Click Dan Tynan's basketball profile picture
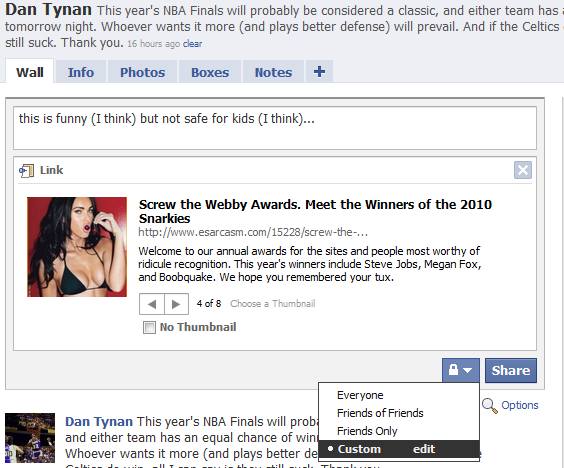 (30, 438)
